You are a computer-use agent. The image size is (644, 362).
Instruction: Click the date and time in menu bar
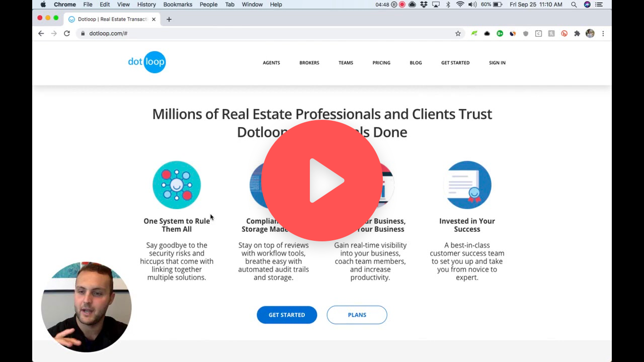tap(536, 5)
